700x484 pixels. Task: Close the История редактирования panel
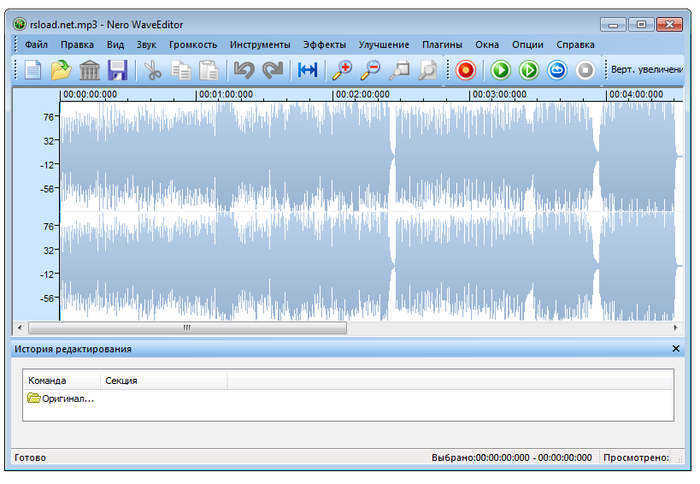click(x=676, y=349)
